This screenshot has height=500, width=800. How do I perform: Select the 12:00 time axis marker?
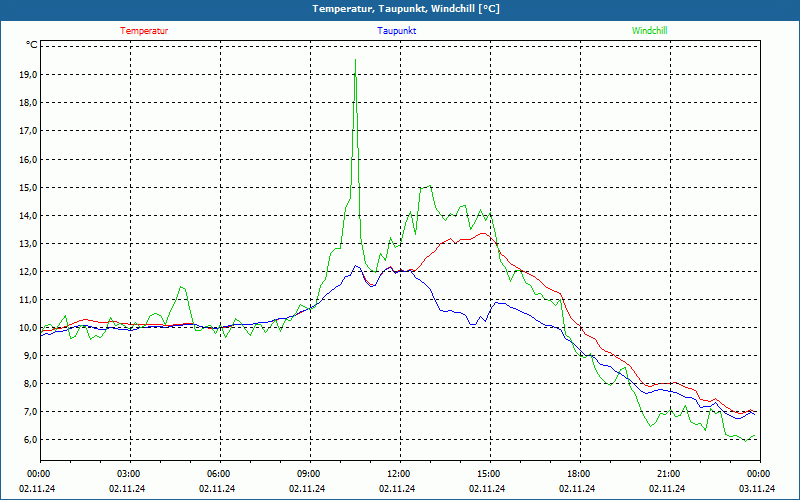(399, 474)
